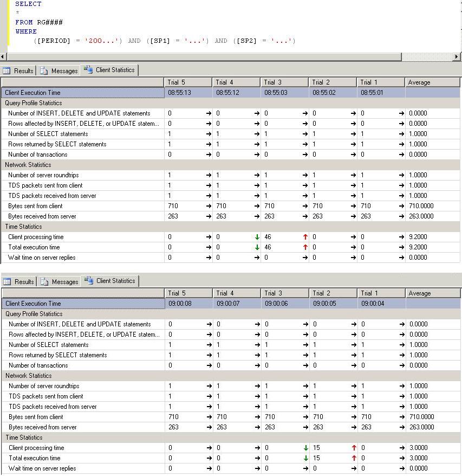Click the Results tab icon in lower panel

point(8,282)
